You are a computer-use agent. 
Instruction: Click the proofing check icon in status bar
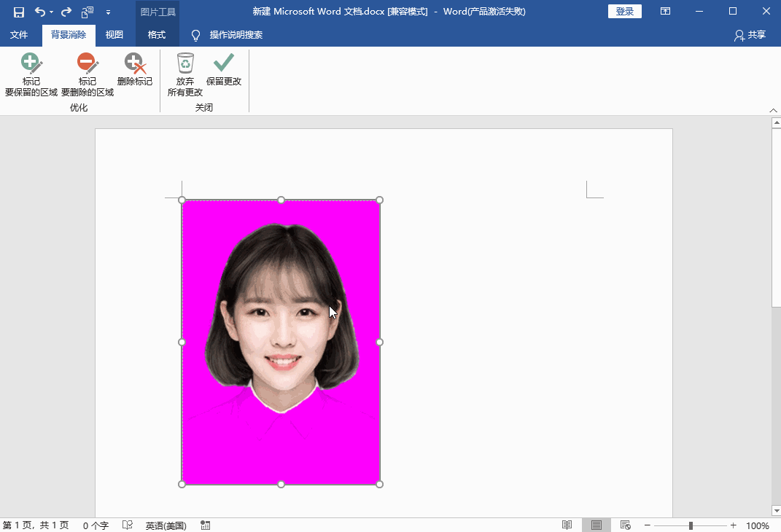[x=128, y=525]
